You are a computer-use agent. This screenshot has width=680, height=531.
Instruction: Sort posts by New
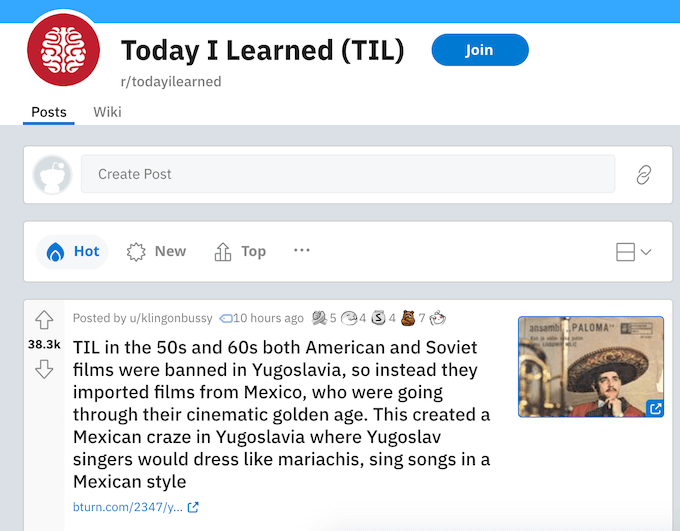coord(156,251)
